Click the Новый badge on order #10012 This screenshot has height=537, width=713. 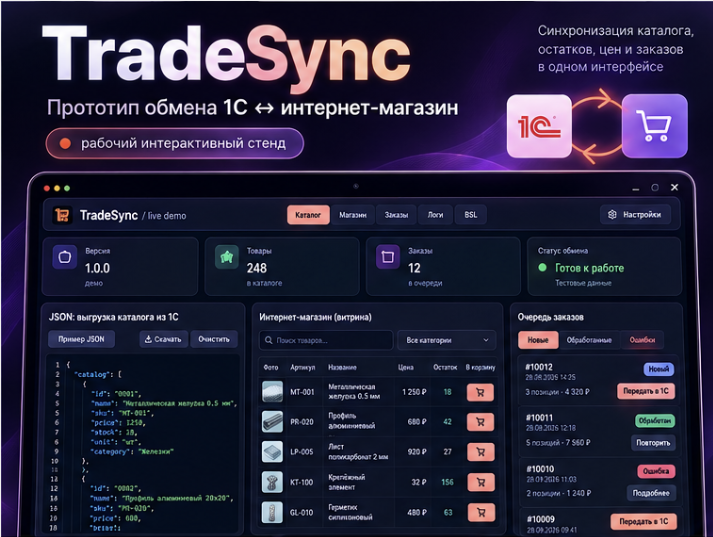658,369
